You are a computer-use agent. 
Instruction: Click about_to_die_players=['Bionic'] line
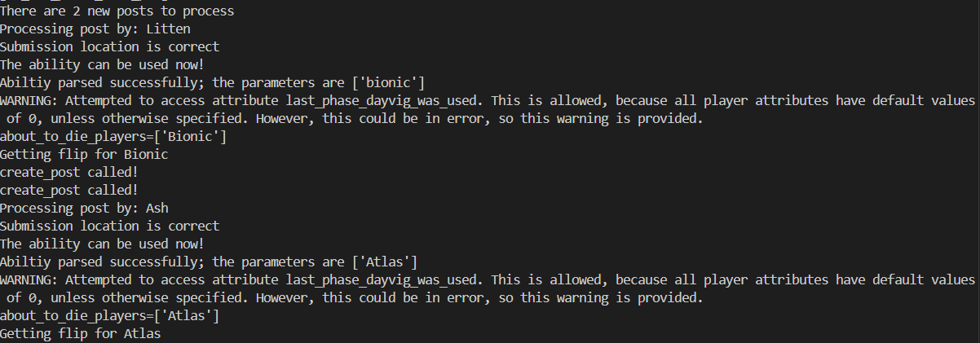(x=113, y=137)
